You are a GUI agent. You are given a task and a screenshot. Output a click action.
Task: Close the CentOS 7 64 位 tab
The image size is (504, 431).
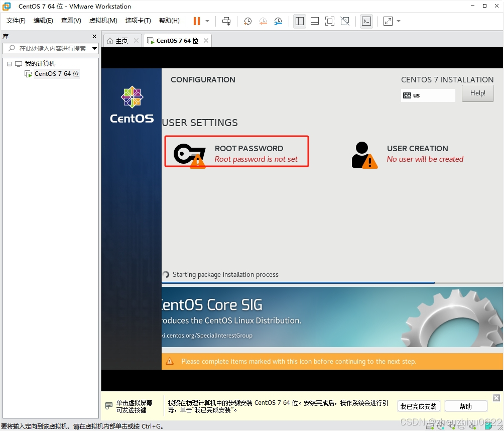(206, 41)
